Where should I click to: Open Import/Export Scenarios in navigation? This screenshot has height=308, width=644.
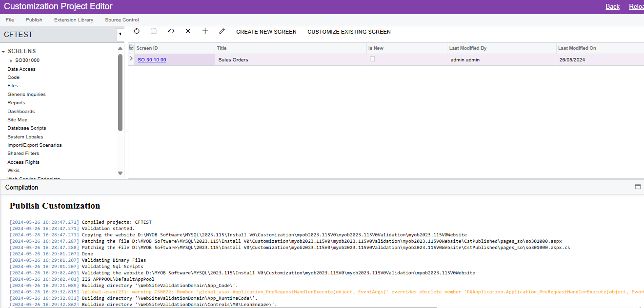coord(35,145)
